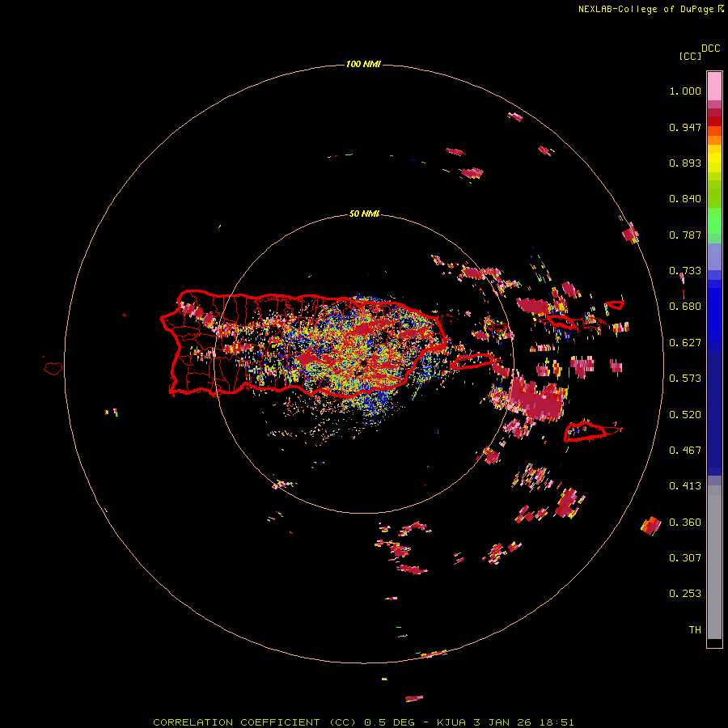Click the NEXLAB-College of DuPage credit text

[x=650, y=9]
